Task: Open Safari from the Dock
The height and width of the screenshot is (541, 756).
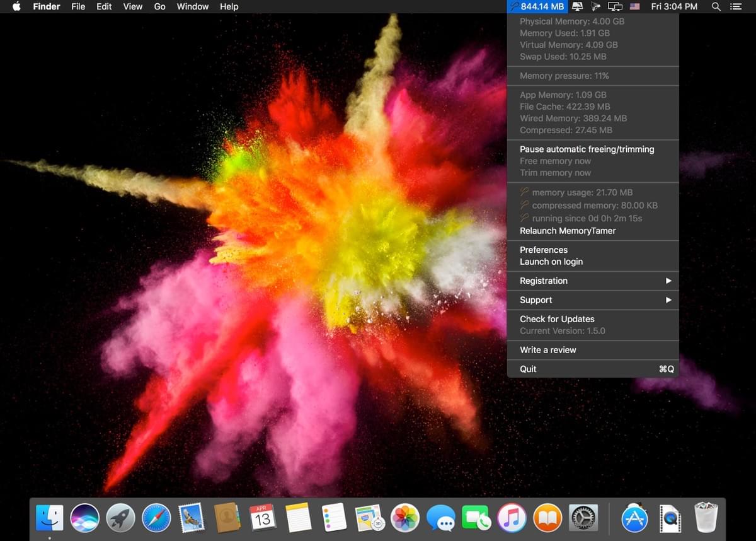Action: [156, 518]
